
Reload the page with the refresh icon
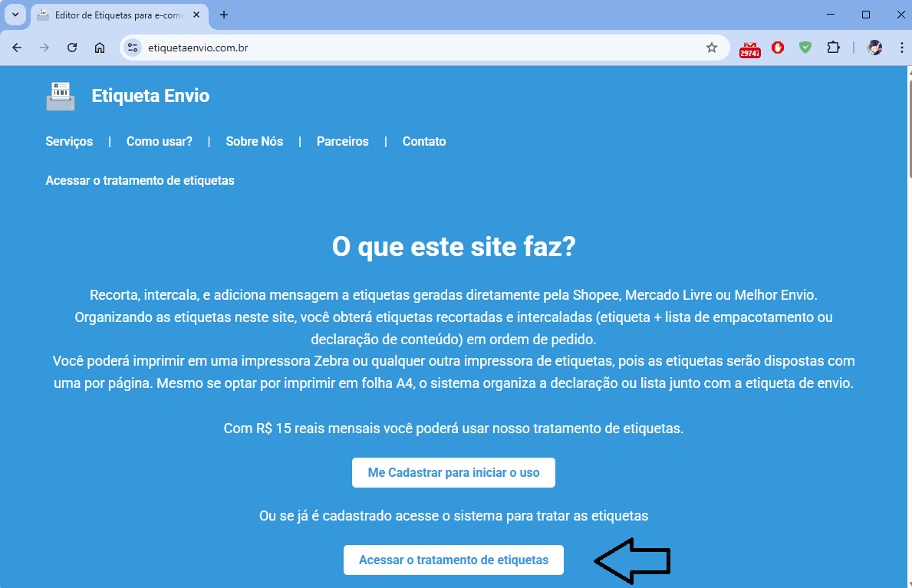pyautogui.click(x=72, y=48)
